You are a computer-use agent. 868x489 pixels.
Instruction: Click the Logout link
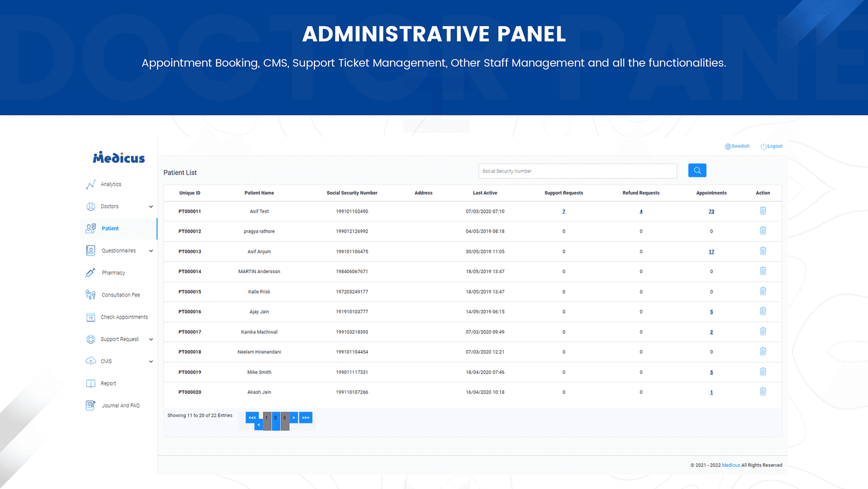point(772,146)
